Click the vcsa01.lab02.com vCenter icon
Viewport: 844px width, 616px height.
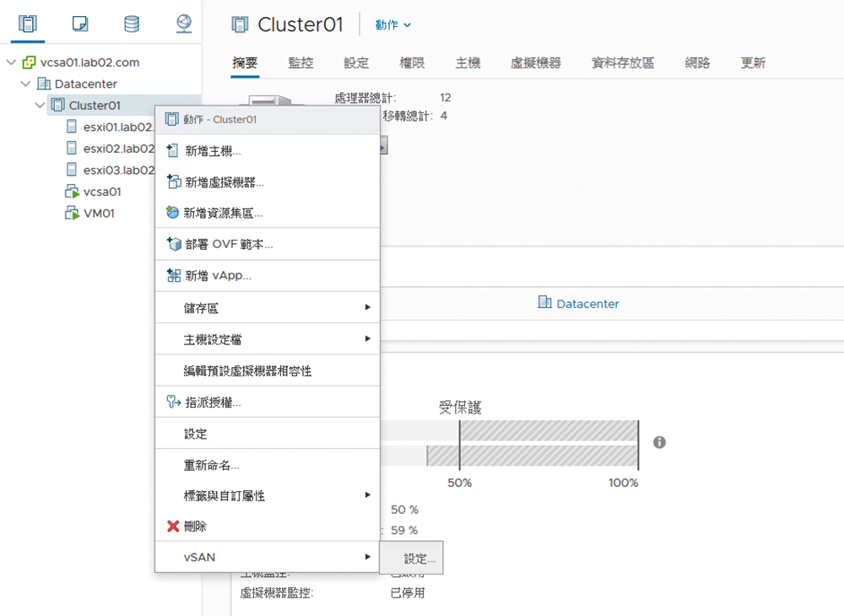click(x=29, y=62)
